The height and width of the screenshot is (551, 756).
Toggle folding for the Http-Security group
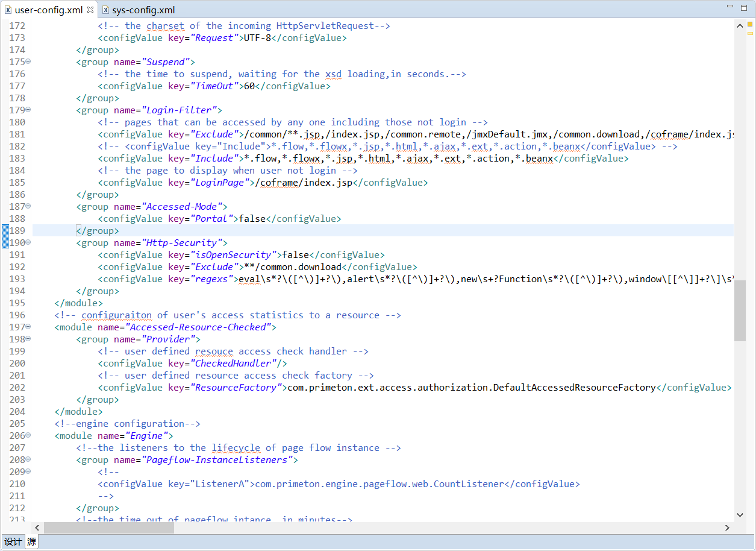click(28, 242)
